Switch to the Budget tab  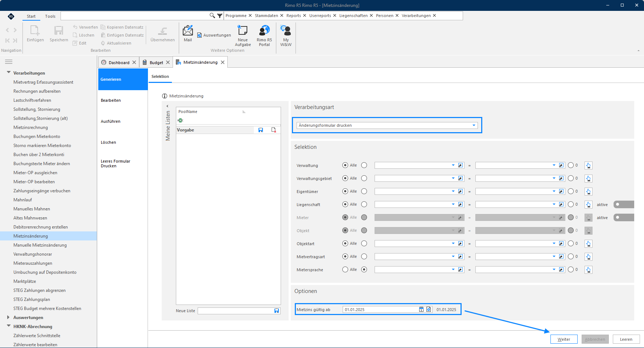[x=156, y=63]
